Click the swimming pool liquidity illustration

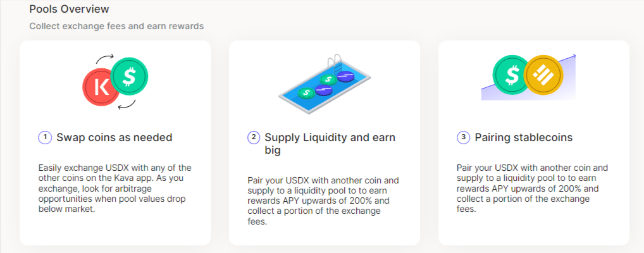click(325, 85)
